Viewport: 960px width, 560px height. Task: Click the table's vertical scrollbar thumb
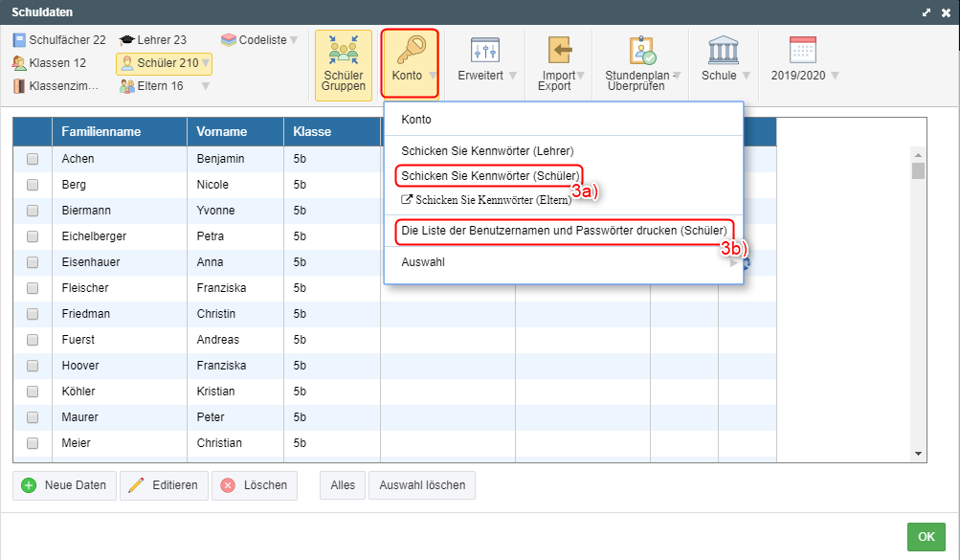coord(918,171)
